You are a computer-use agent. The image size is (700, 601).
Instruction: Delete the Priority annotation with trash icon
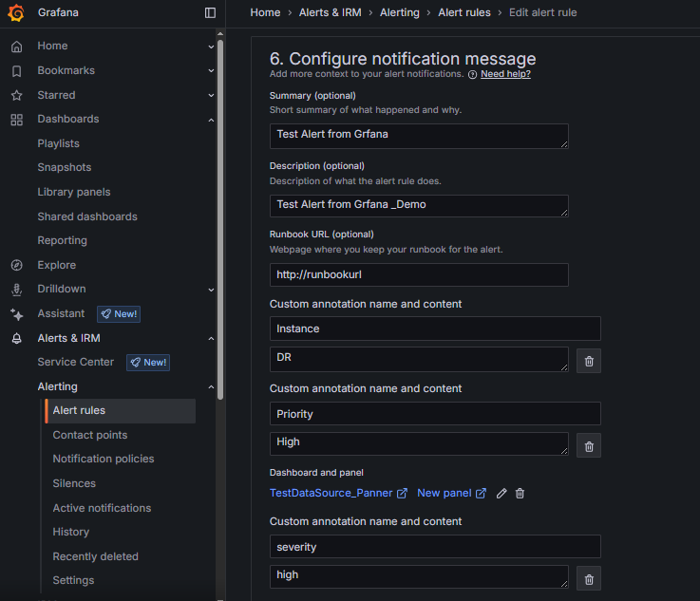tap(588, 445)
